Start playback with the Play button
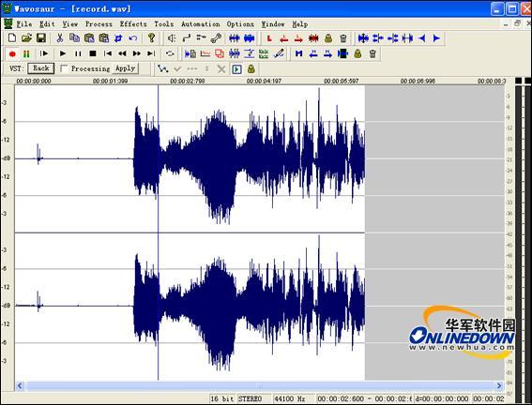 click(63, 53)
